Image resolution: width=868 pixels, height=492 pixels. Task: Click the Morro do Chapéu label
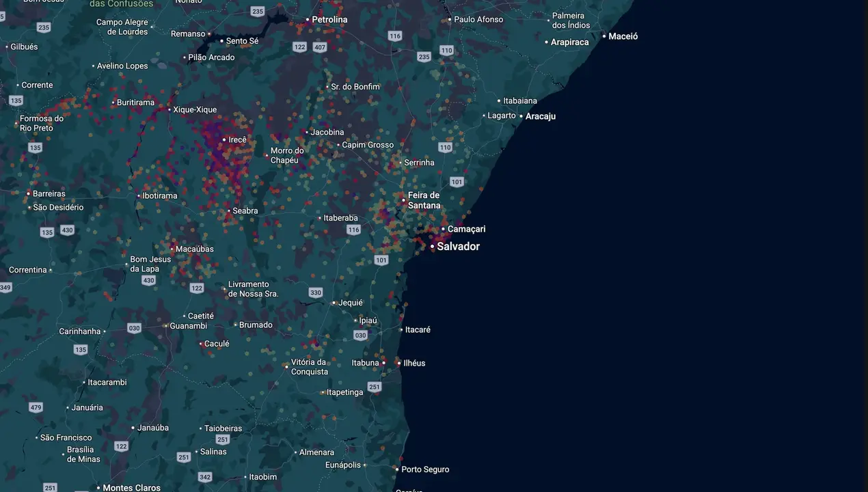click(287, 156)
